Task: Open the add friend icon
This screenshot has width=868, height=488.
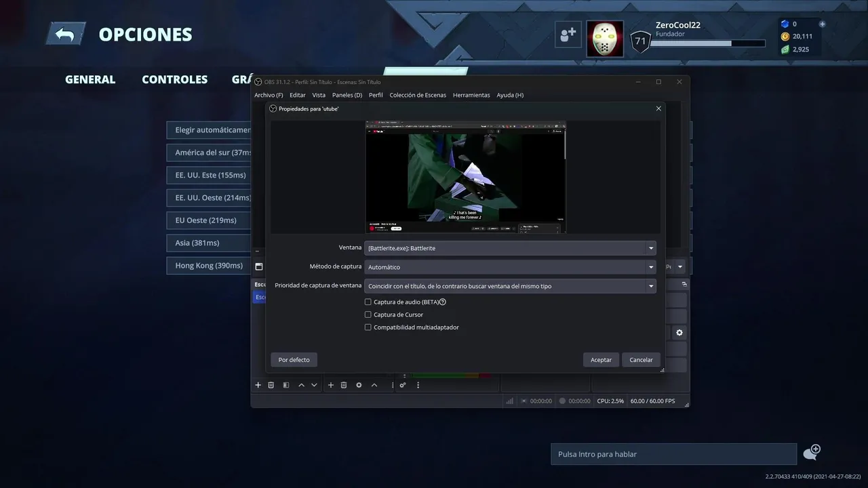Action: coord(568,35)
